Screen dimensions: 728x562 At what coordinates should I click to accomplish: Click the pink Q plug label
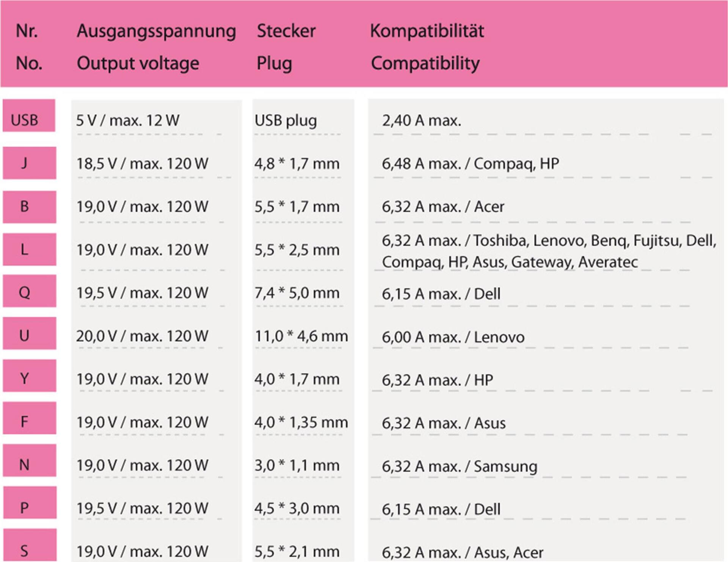30,291
